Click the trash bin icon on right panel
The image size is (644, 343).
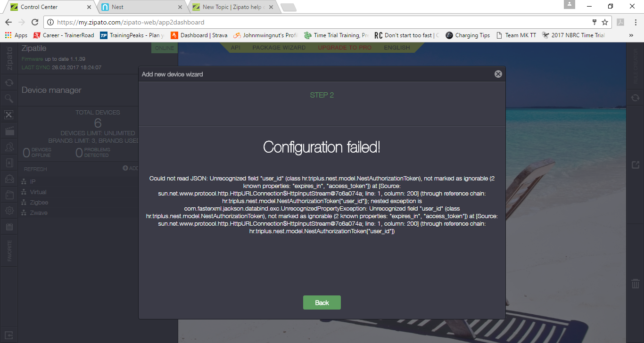click(635, 284)
